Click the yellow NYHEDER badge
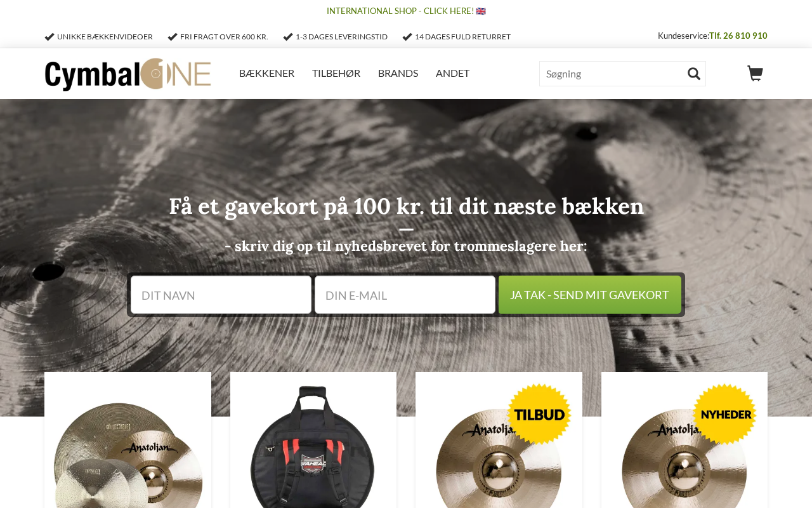 click(x=724, y=415)
